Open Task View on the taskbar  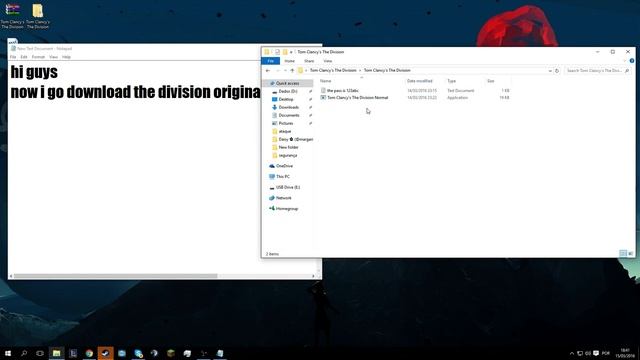40,353
